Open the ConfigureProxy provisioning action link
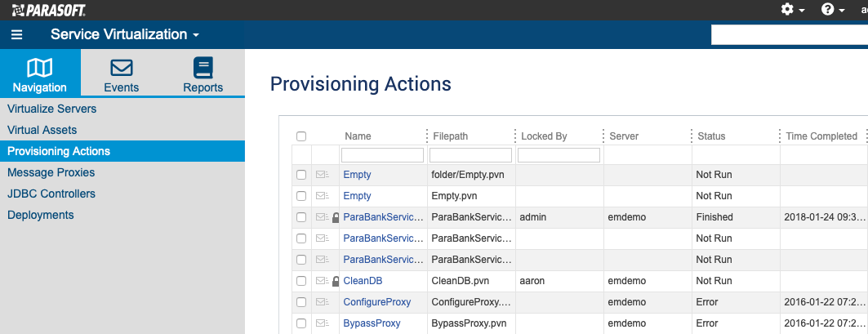This screenshot has width=868, height=334. point(377,302)
